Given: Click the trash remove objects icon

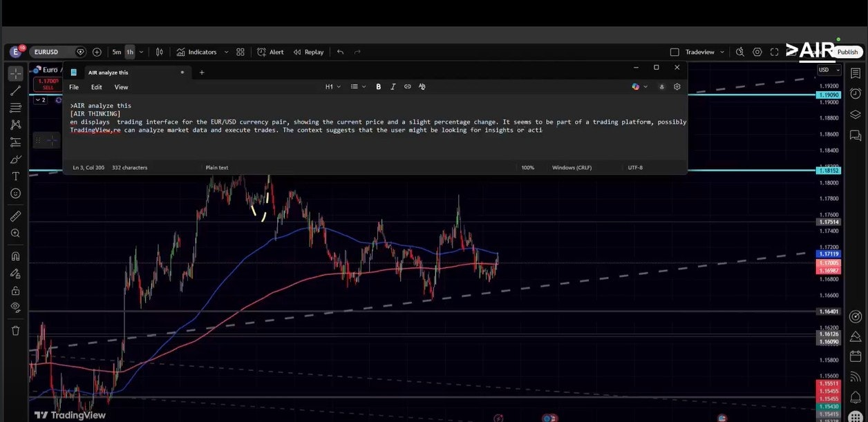Looking at the screenshot, I should (15, 331).
